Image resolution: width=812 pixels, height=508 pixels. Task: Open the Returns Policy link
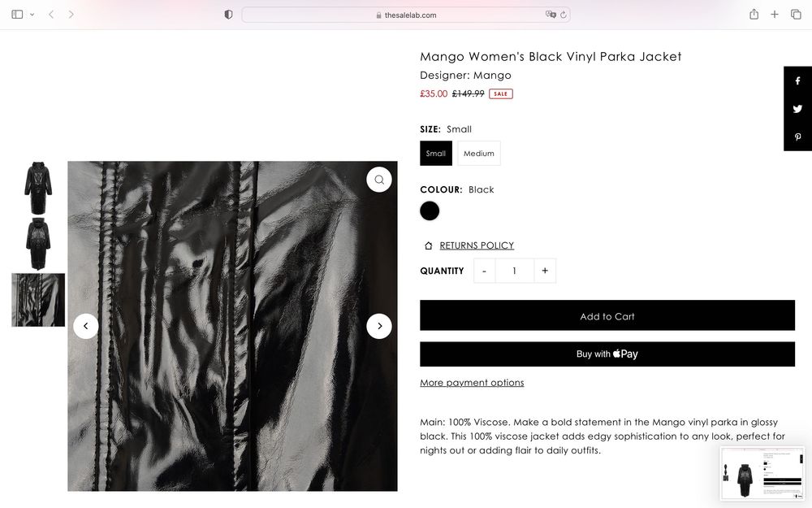477,245
